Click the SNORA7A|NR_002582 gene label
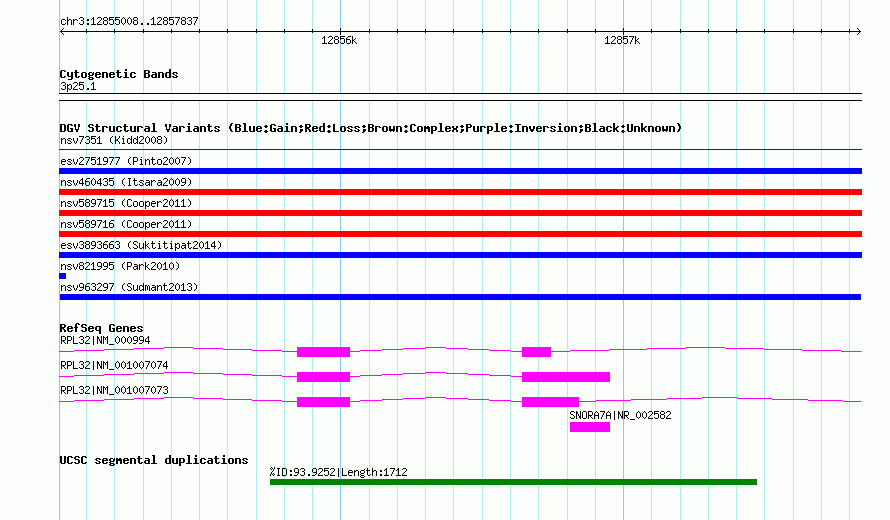890x520 pixels. [x=620, y=416]
